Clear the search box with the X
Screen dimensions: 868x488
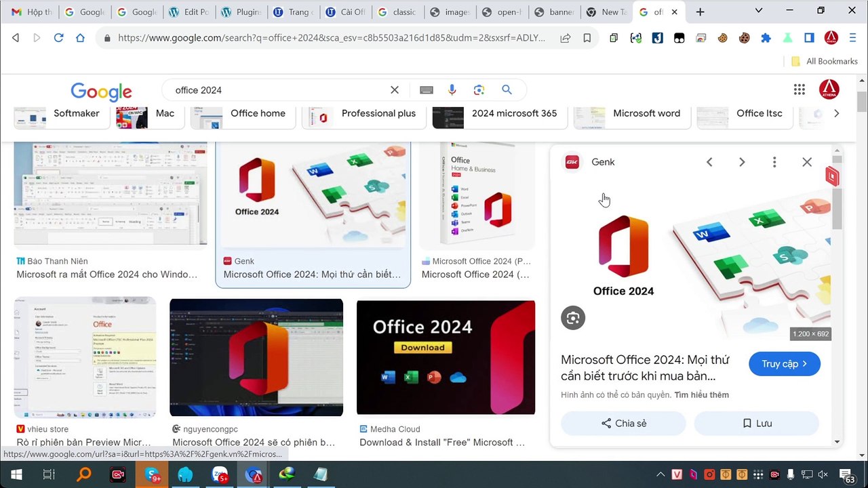(x=394, y=90)
